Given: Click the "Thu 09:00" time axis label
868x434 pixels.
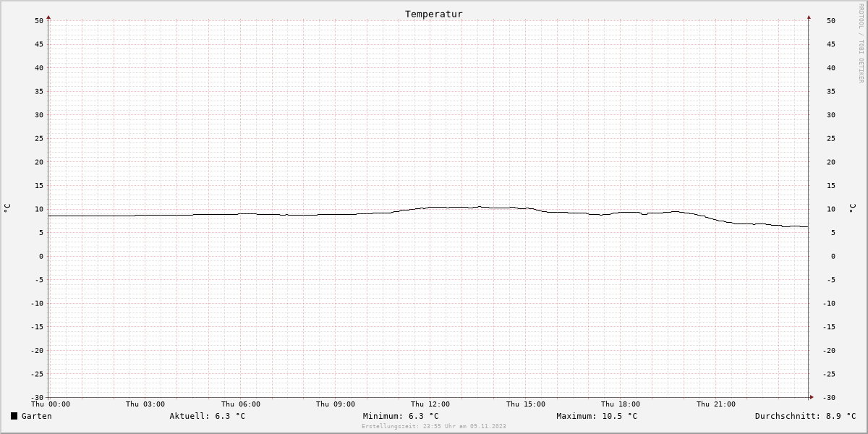Looking at the screenshot, I should pyautogui.click(x=336, y=404).
